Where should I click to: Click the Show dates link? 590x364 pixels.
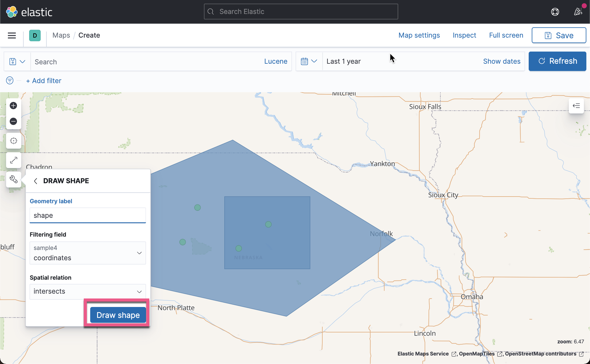(x=502, y=61)
